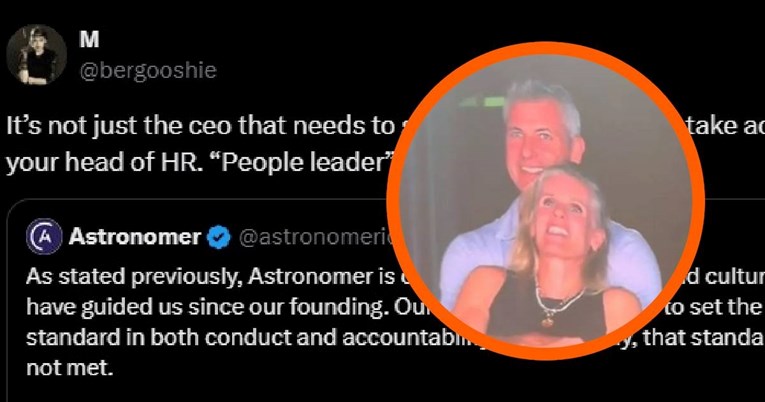Click the Astronomer logo avatar
The width and height of the screenshot is (765, 402).
coord(44,236)
